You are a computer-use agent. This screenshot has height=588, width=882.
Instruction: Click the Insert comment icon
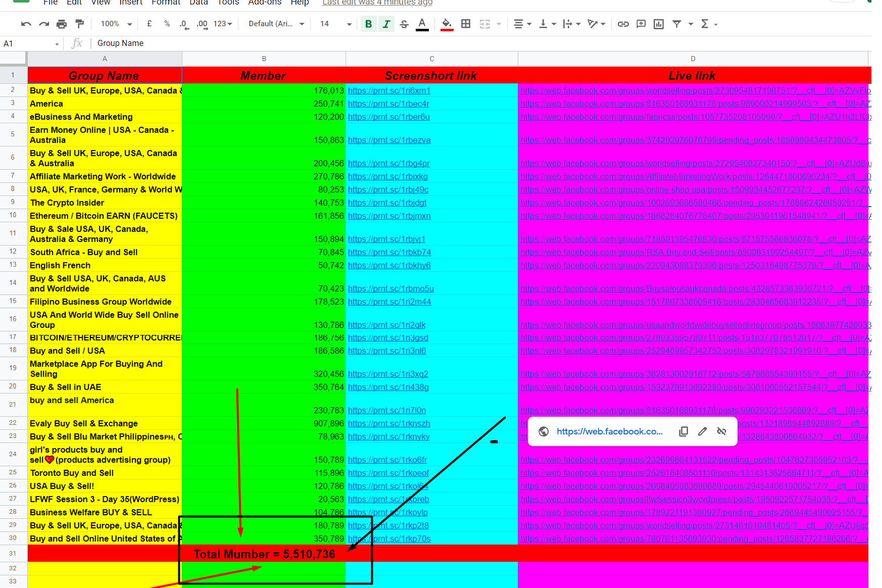coord(641,24)
